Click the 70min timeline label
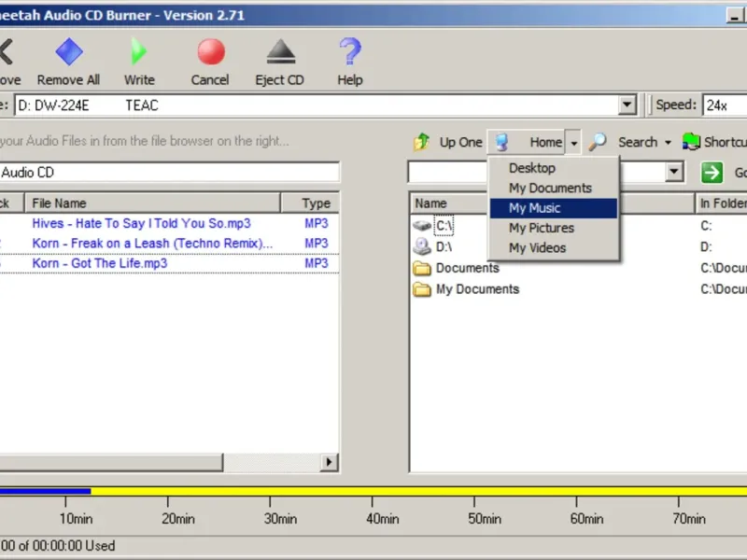This screenshot has width=747, height=560. (689, 519)
